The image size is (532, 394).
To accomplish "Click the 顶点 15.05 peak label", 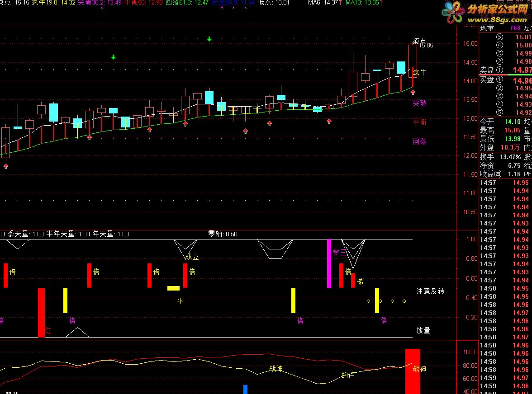I will coord(423,43).
